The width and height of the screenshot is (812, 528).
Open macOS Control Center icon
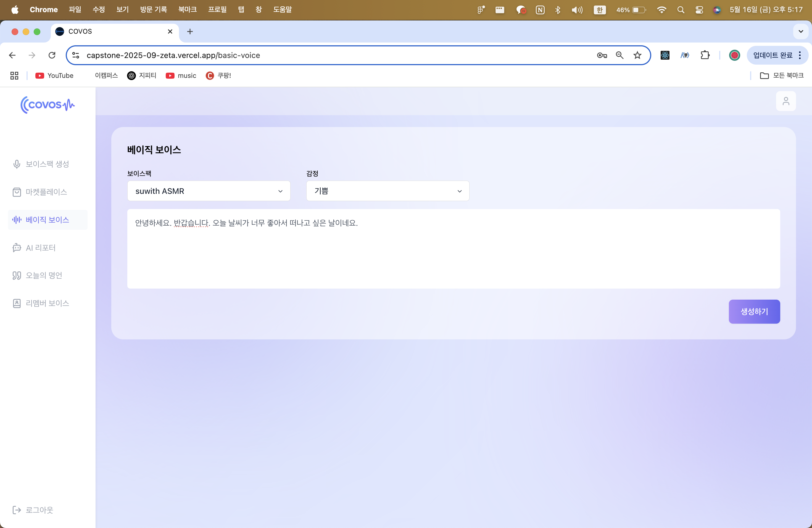(699, 10)
